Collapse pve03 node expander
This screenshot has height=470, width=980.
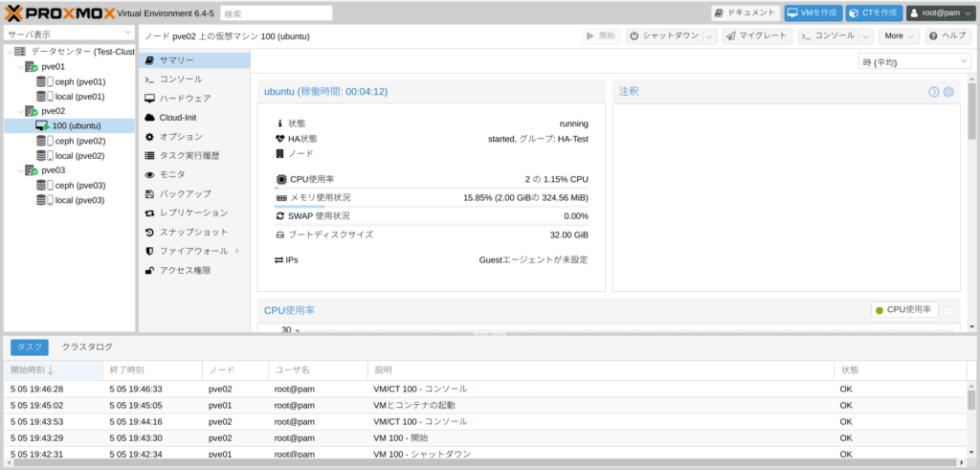coord(21,170)
